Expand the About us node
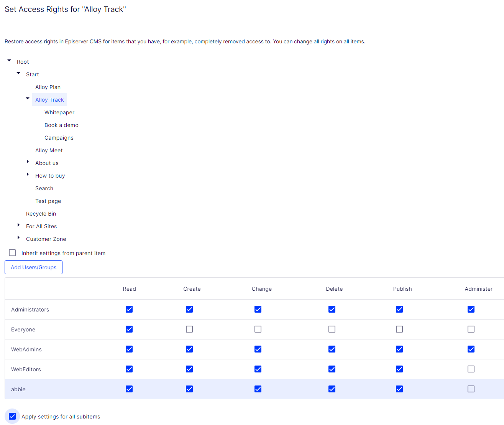The width and height of the screenshot is (504, 425). pos(28,162)
